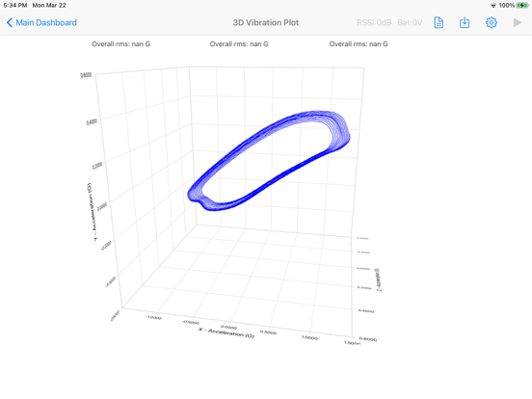Tap the middle Overall rms: nan G label
The image size is (532, 399).
tap(239, 44)
